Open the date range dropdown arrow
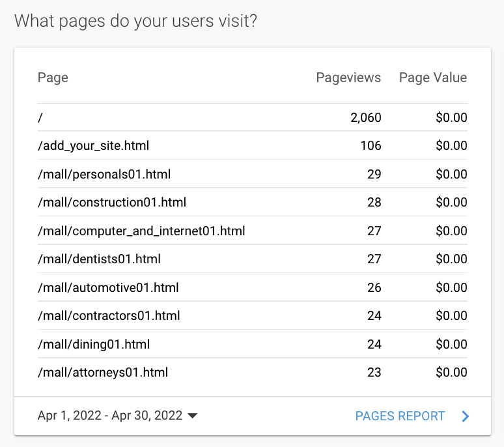504x447 pixels. (x=192, y=416)
